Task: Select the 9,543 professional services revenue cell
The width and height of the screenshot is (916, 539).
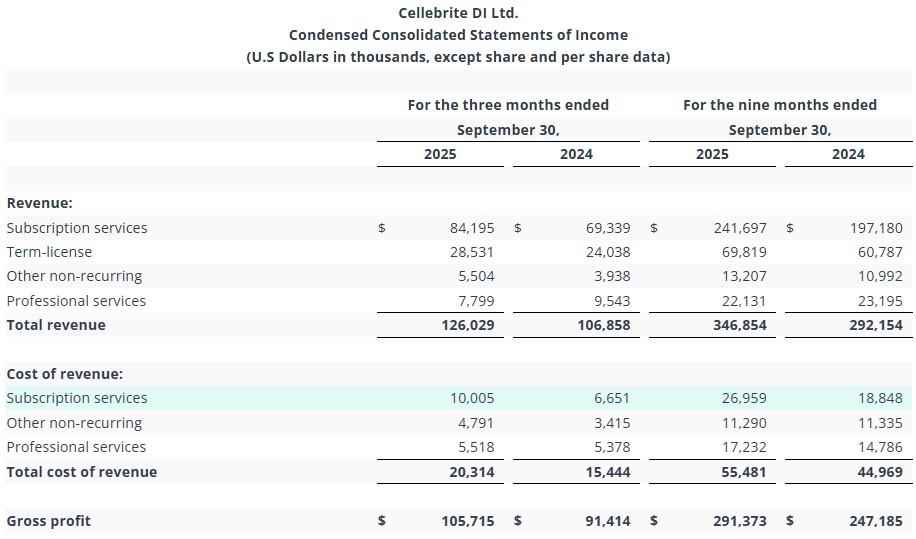Action: tap(608, 301)
